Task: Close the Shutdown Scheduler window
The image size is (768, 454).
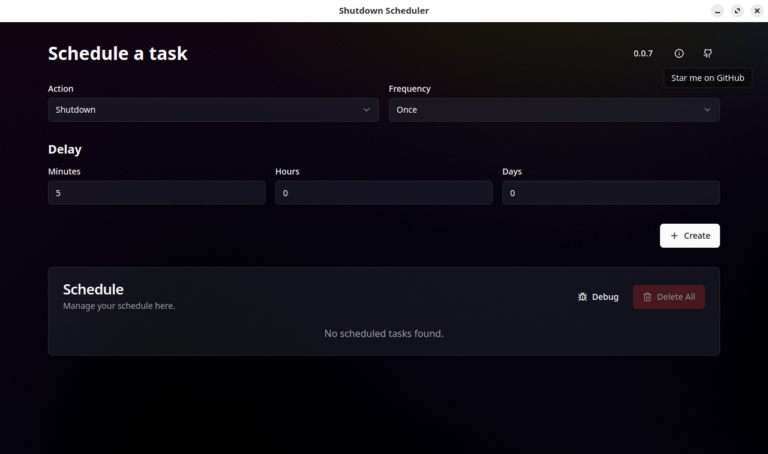Action: point(756,11)
